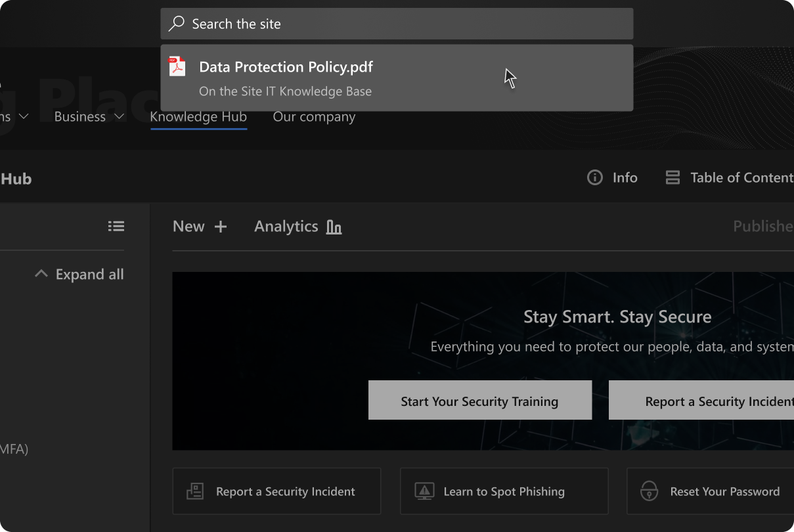Screen dimensions: 794x532
Task: Click Start Your Security Training button
Action: click(x=479, y=401)
